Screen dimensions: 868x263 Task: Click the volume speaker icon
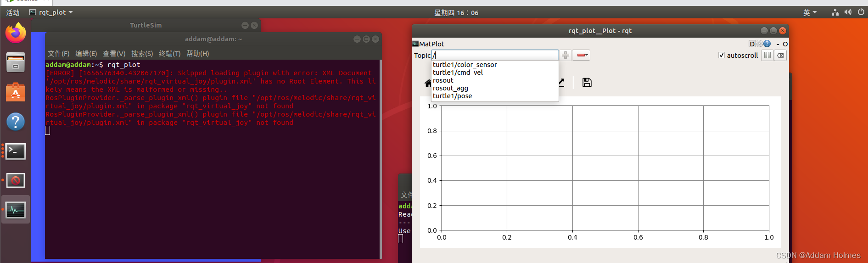tap(848, 12)
